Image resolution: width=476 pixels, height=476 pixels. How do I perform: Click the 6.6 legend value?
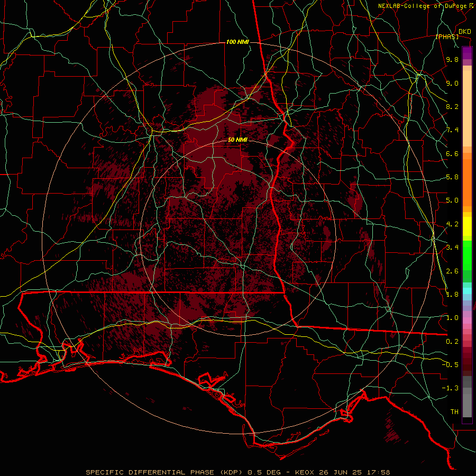pyautogui.click(x=452, y=153)
